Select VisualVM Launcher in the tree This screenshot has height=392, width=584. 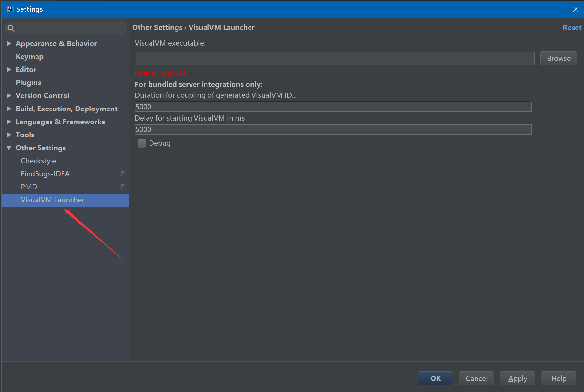coord(65,200)
